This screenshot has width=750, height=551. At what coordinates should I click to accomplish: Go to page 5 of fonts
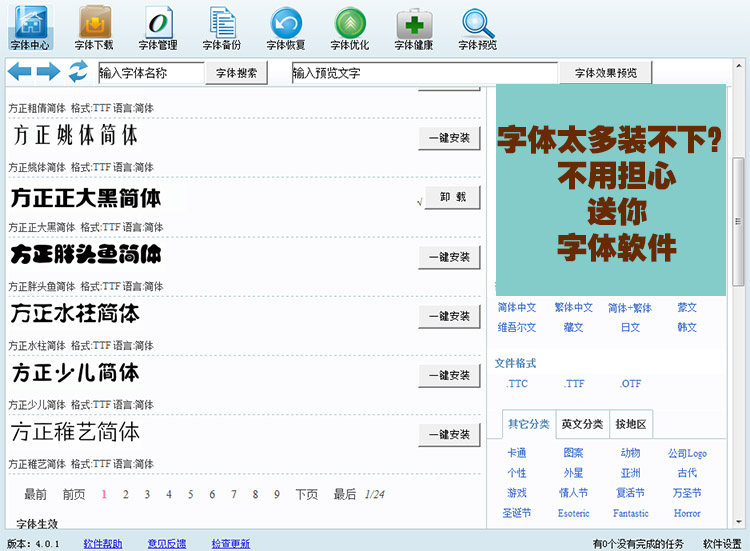[190, 494]
